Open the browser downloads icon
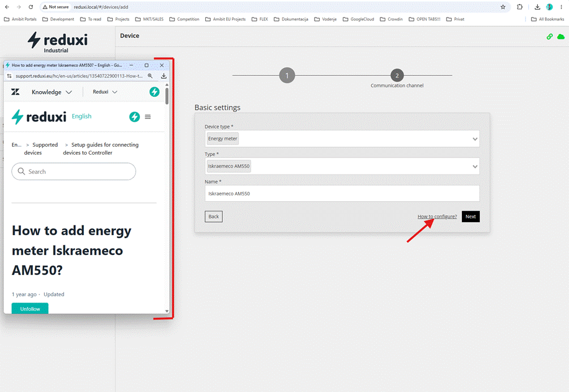This screenshot has height=392, width=569. 537,7
